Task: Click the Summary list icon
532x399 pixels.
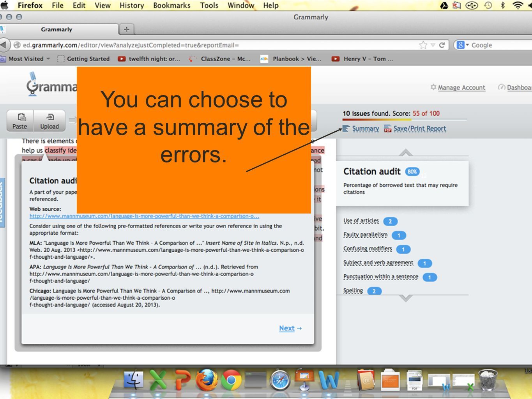Action: click(x=346, y=128)
